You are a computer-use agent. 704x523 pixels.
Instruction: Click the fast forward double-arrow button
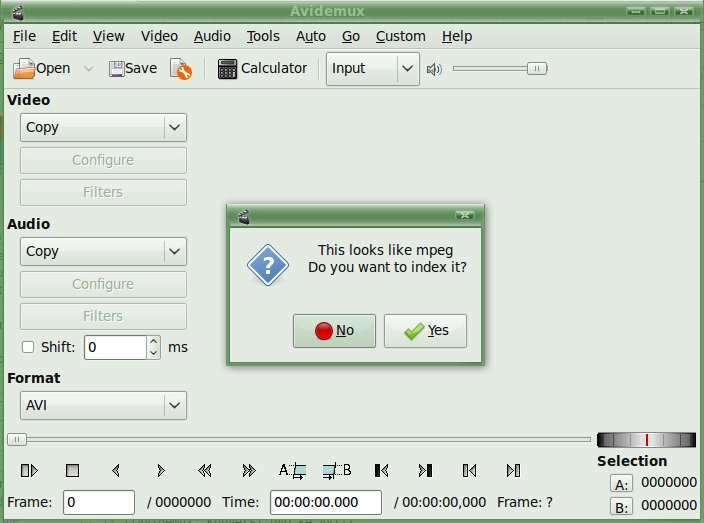click(249, 470)
